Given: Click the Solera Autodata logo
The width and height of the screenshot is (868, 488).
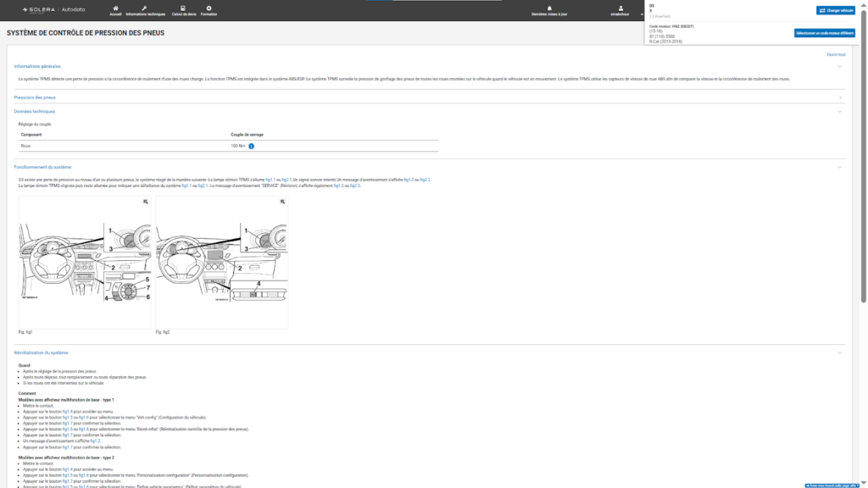Looking at the screenshot, I should (53, 9).
